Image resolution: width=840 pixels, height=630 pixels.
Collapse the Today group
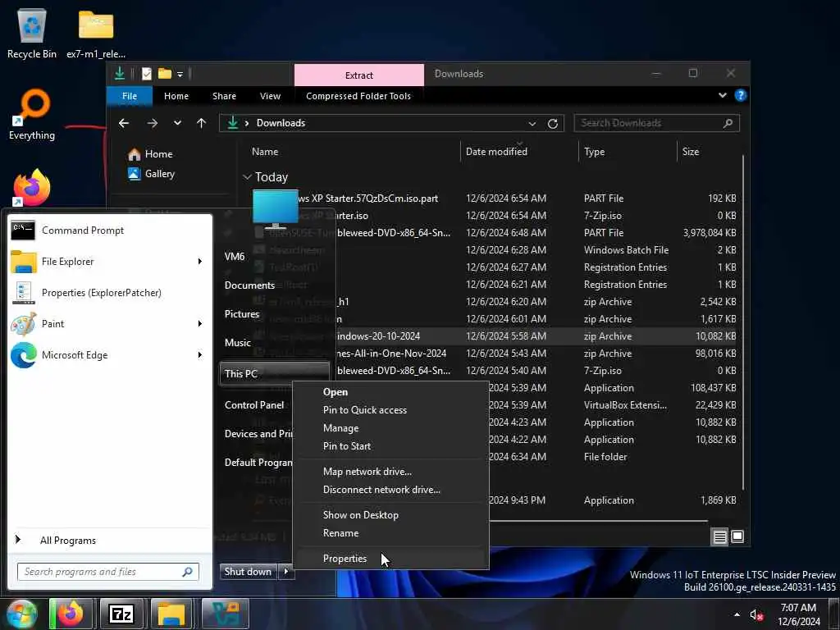pyautogui.click(x=247, y=177)
